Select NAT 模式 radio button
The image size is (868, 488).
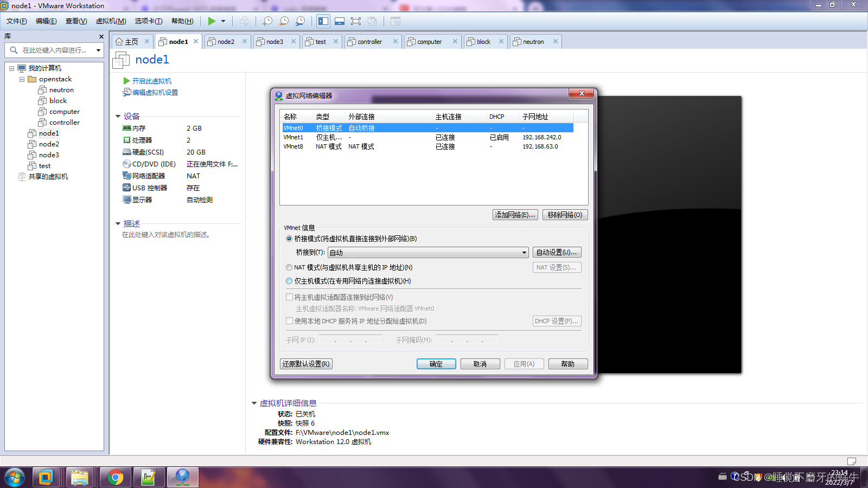click(x=289, y=267)
